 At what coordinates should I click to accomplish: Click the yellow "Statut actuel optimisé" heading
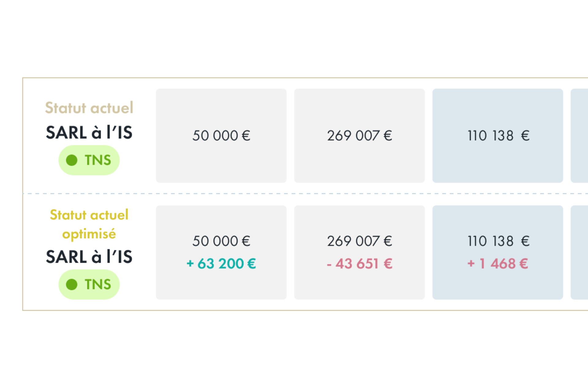89,224
